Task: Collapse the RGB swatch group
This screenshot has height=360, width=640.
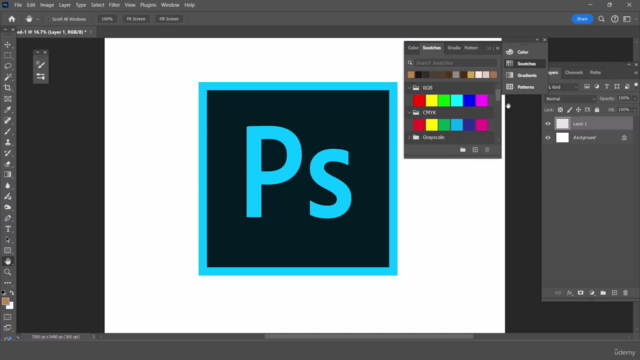Action: point(409,88)
